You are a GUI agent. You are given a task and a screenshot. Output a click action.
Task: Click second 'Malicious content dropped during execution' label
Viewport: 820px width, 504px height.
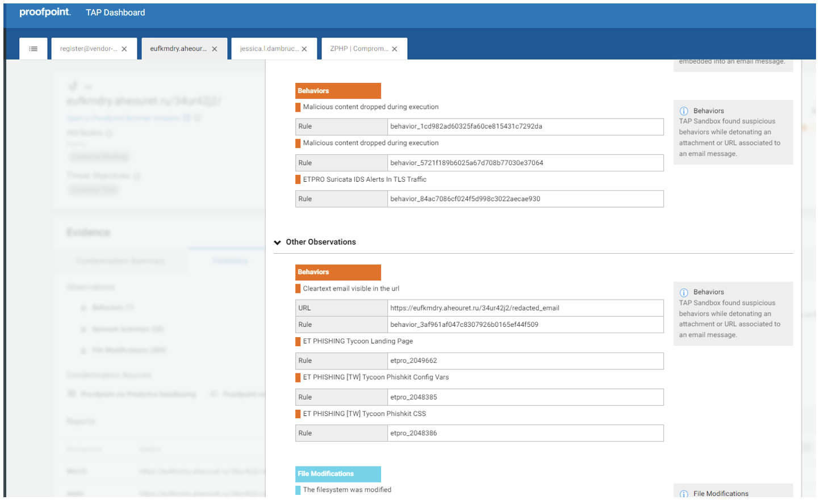(371, 143)
